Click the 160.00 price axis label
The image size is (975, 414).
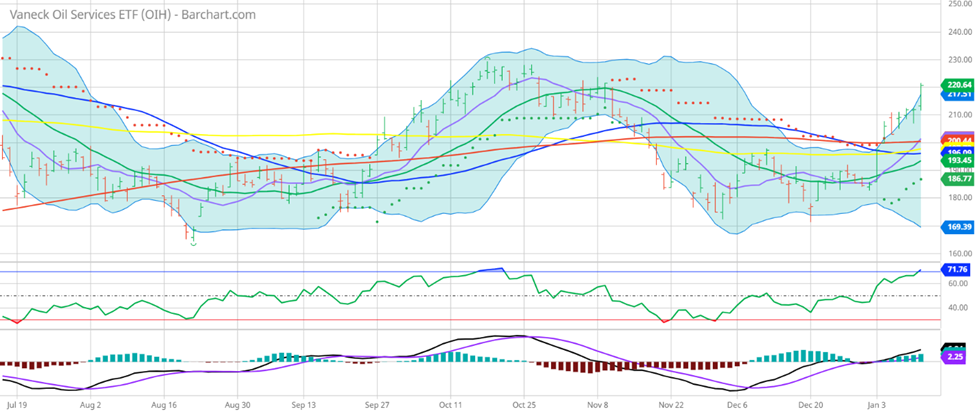(x=960, y=253)
